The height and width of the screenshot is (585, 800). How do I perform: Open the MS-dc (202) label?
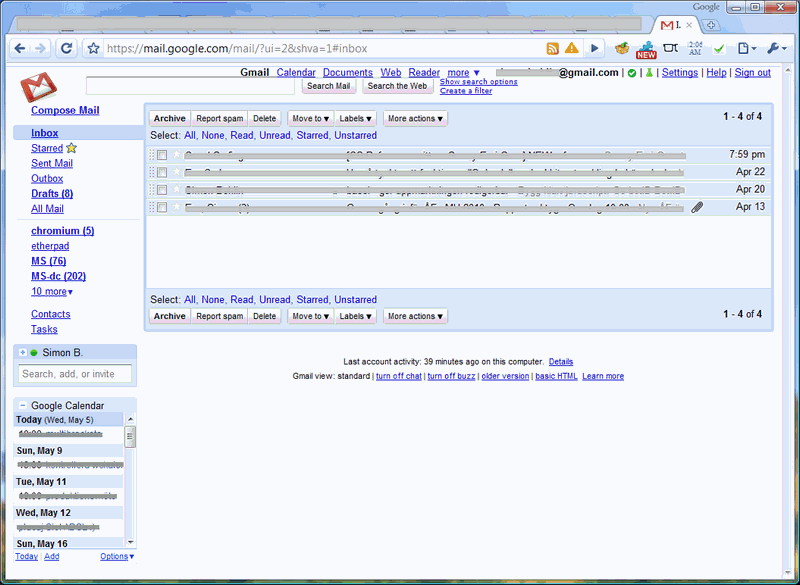tap(59, 276)
